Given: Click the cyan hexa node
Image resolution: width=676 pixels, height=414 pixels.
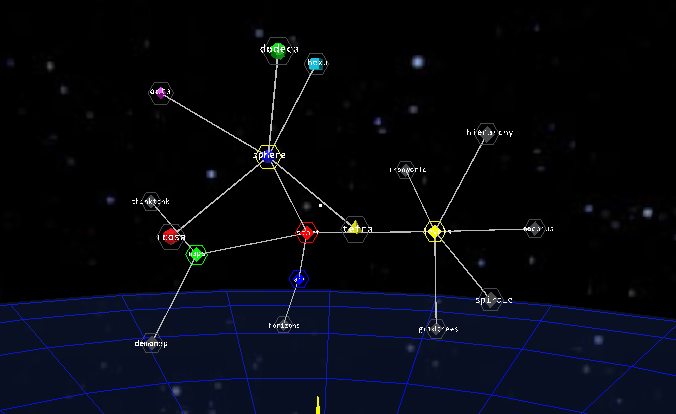Looking at the screenshot, I should click(317, 63).
